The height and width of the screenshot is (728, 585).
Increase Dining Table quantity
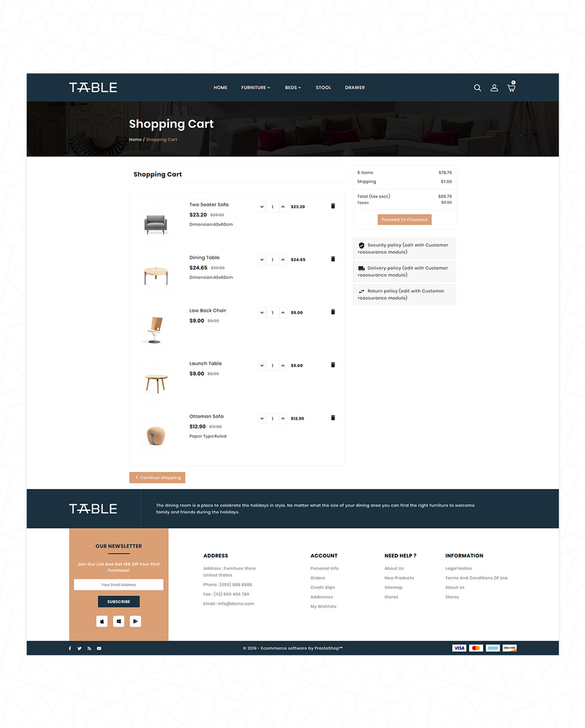[283, 260]
